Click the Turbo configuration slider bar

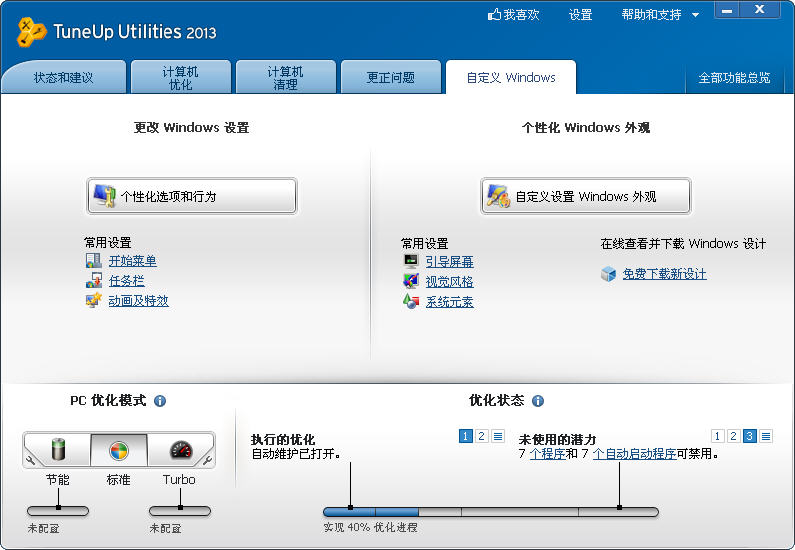(x=180, y=510)
